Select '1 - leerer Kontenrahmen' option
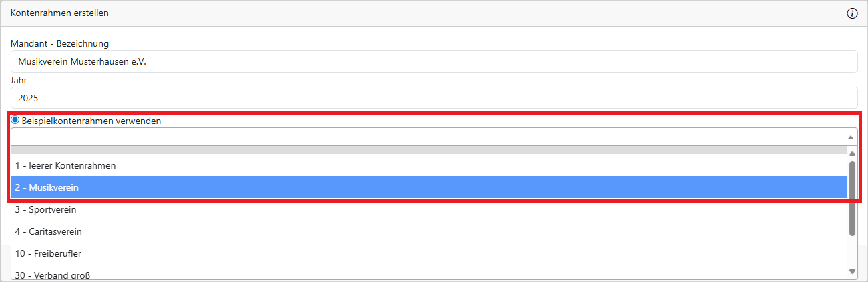868x282 pixels. point(65,165)
